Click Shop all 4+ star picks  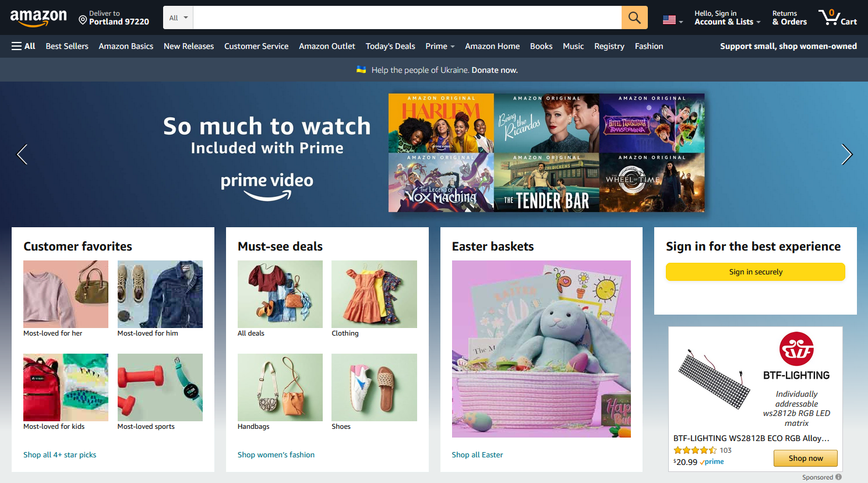pos(59,454)
